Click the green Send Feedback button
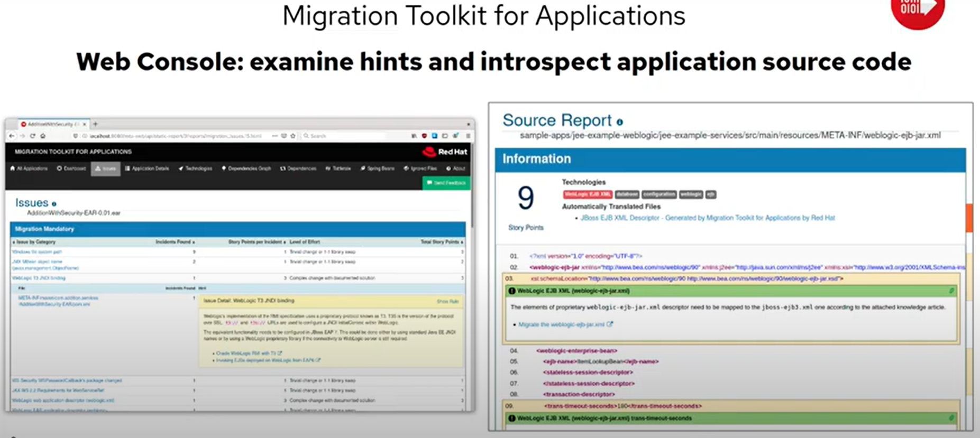The width and height of the screenshot is (980, 438). point(446,183)
